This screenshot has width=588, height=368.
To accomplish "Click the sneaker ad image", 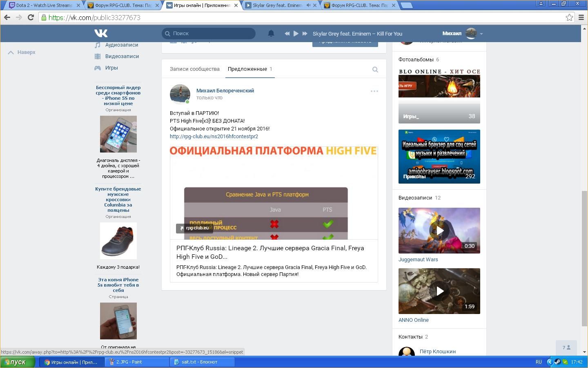I will pyautogui.click(x=118, y=241).
